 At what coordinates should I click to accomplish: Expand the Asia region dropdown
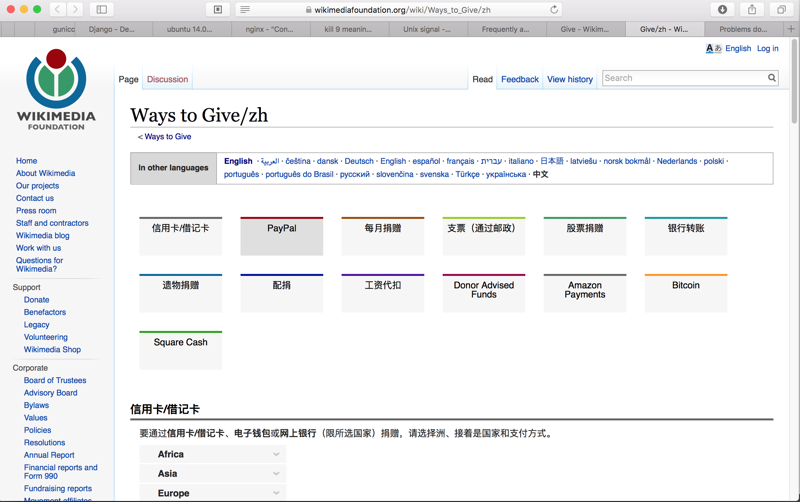(213, 473)
